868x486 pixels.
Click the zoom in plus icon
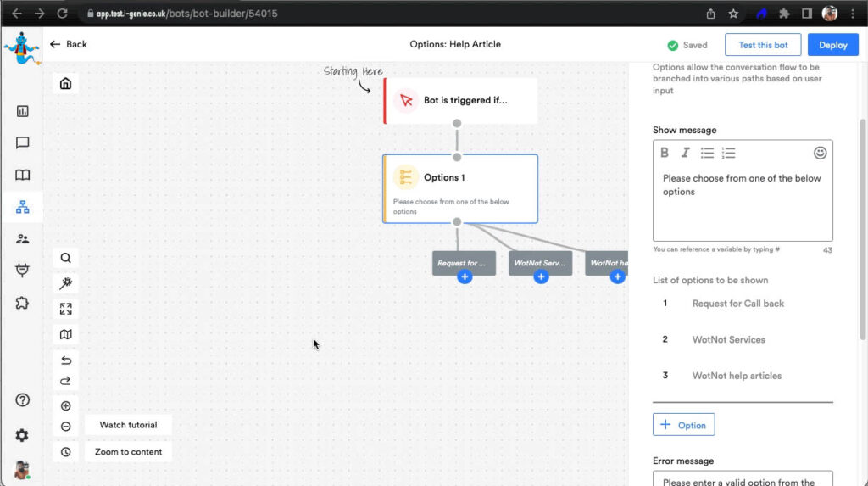point(66,406)
